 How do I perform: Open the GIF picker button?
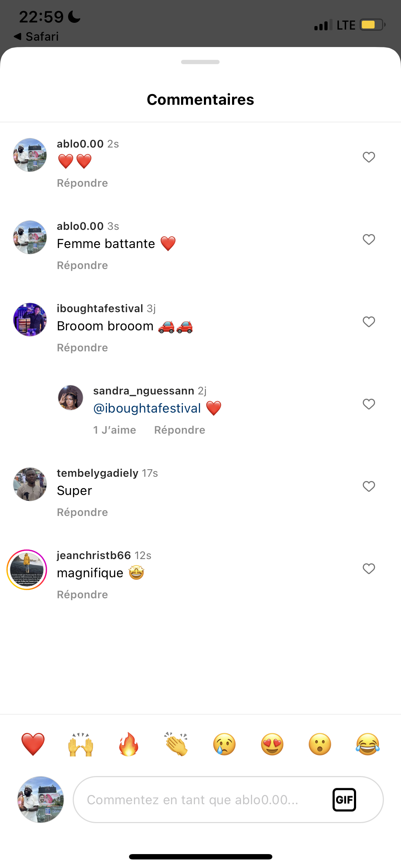pyautogui.click(x=344, y=800)
